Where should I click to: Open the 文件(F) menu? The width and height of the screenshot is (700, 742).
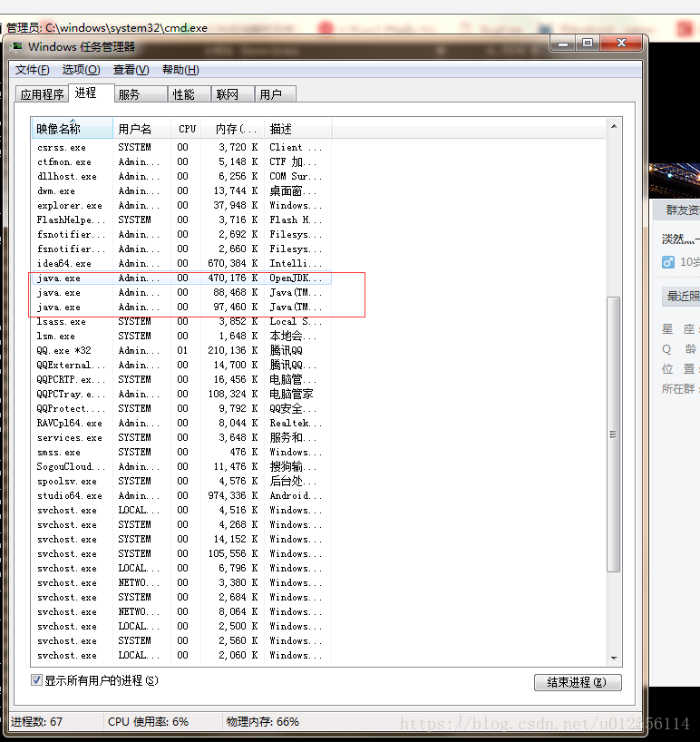(32, 70)
